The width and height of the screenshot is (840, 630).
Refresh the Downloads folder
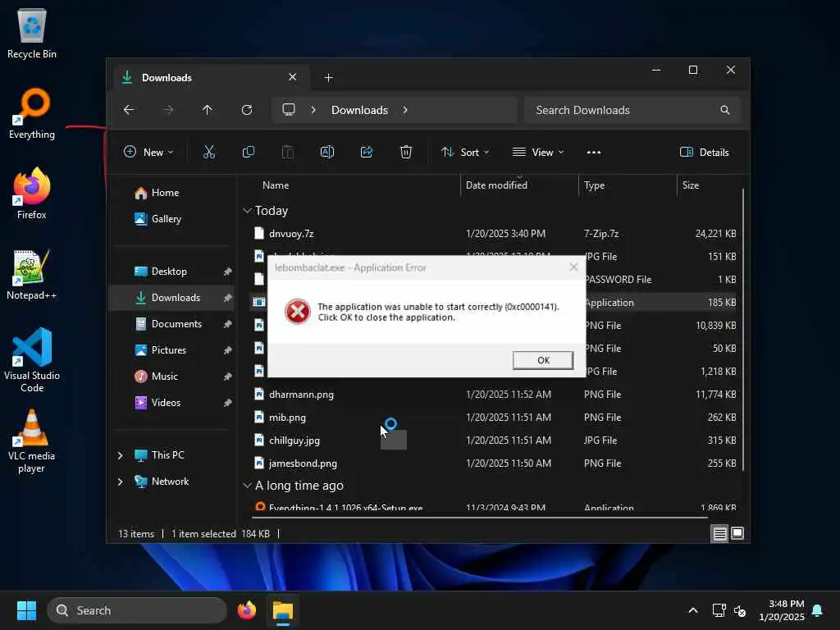coord(247,110)
